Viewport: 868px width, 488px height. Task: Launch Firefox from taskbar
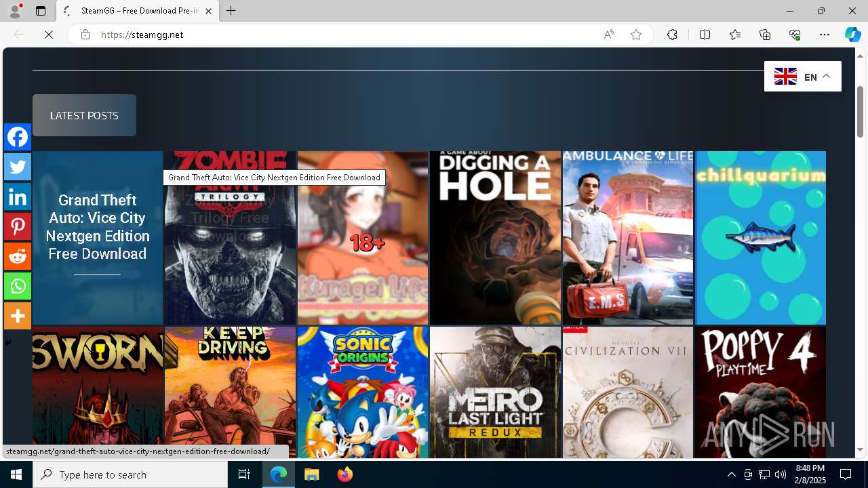(344, 474)
